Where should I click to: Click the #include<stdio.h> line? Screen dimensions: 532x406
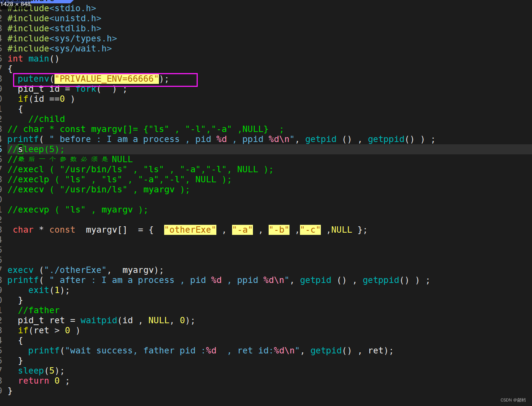coord(51,8)
